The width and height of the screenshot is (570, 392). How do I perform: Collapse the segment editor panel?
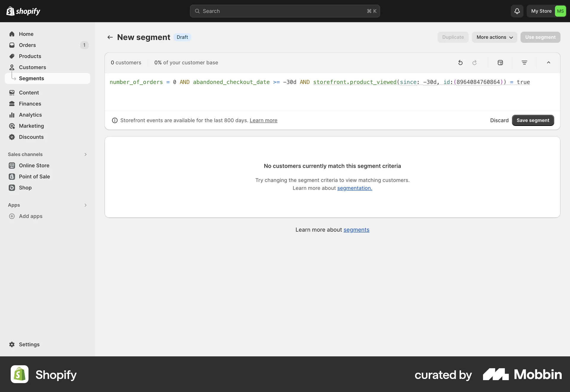(x=549, y=62)
